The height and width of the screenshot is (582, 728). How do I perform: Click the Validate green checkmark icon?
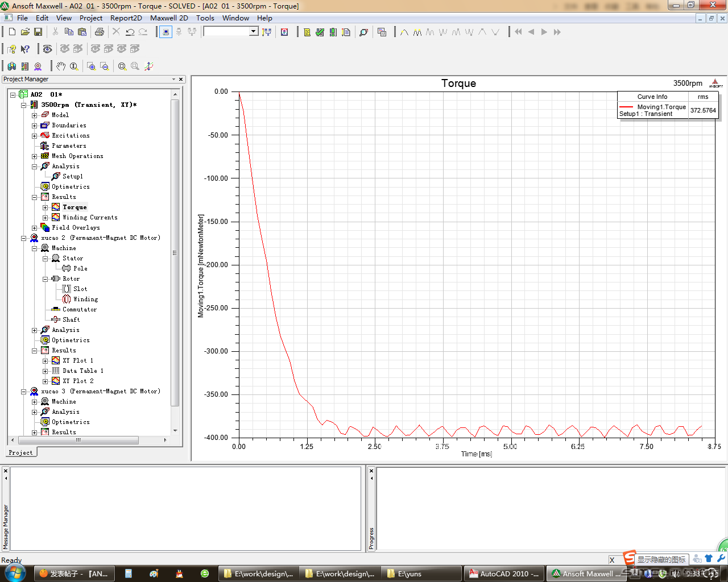320,32
